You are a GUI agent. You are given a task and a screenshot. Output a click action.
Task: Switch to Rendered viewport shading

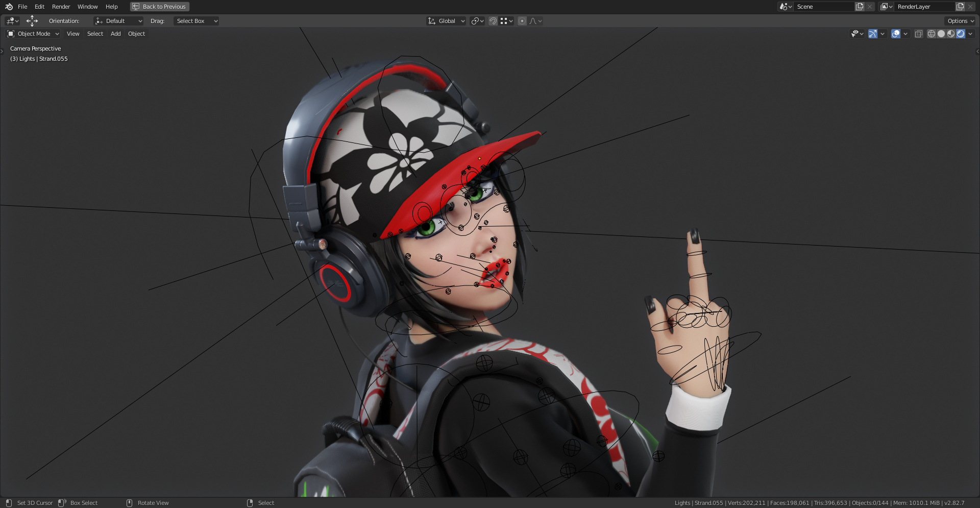click(961, 34)
